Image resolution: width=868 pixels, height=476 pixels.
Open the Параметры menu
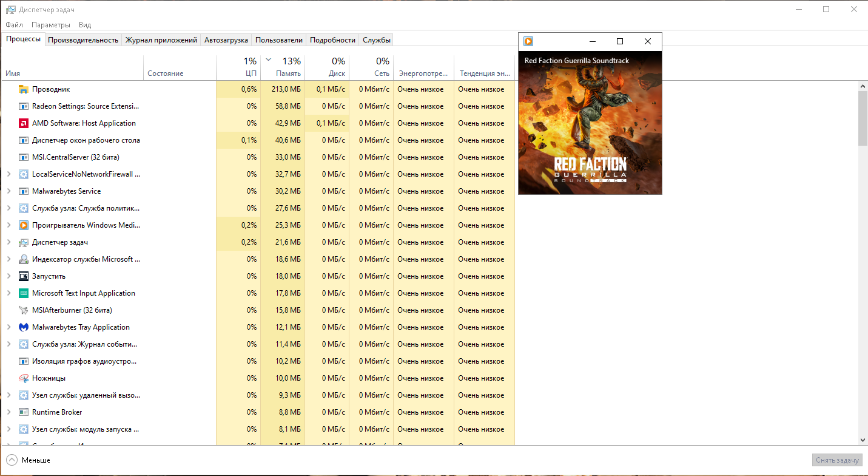click(x=51, y=25)
